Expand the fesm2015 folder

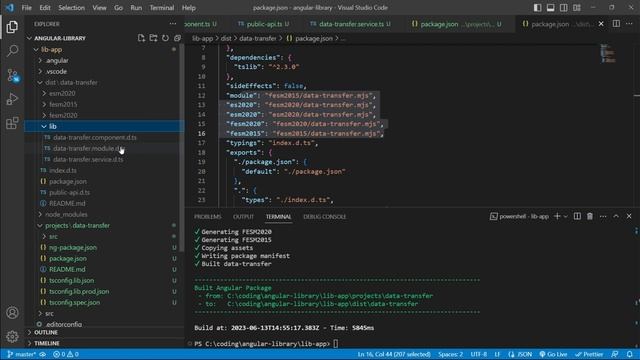(x=63, y=104)
